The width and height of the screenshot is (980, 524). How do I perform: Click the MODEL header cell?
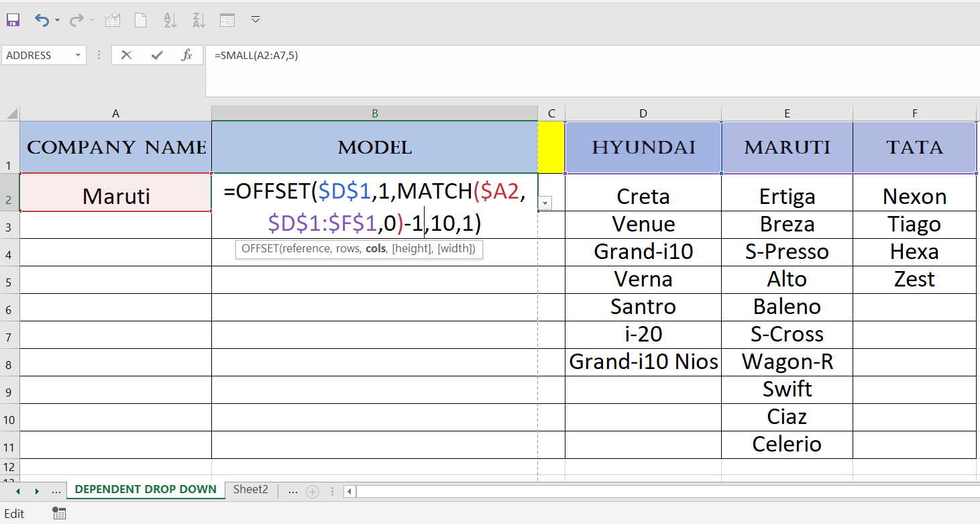374,148
